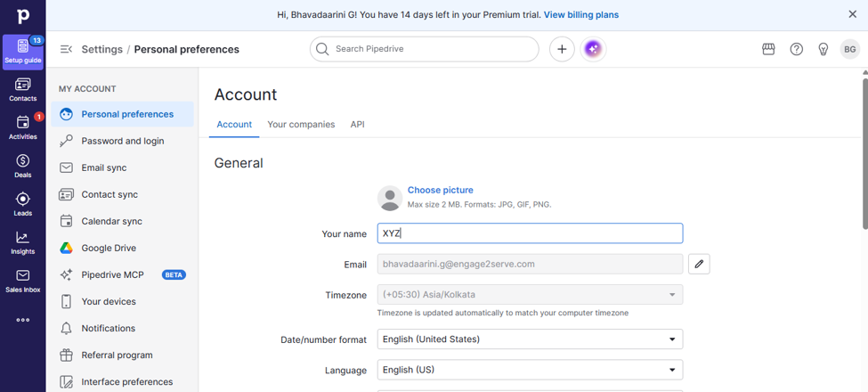Open Insights in the left navigation
Image resolution: width=868 pixels, height=392 pixels.
point(22,243)
